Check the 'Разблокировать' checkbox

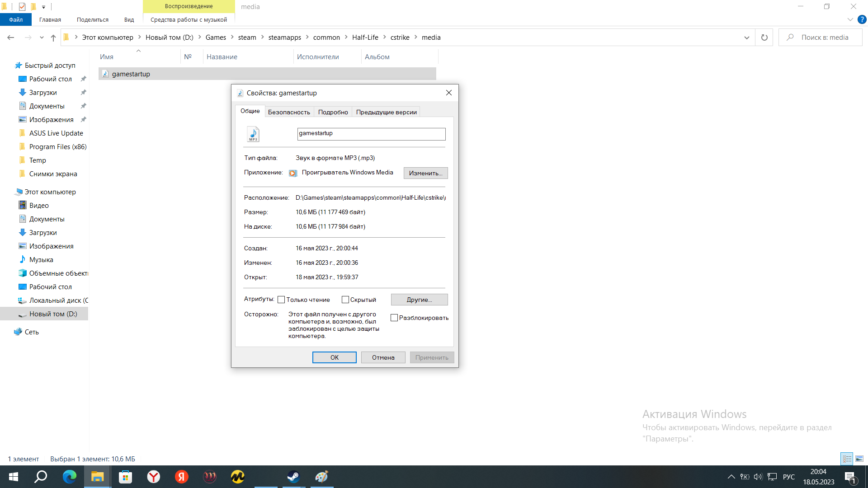(394, 318)
